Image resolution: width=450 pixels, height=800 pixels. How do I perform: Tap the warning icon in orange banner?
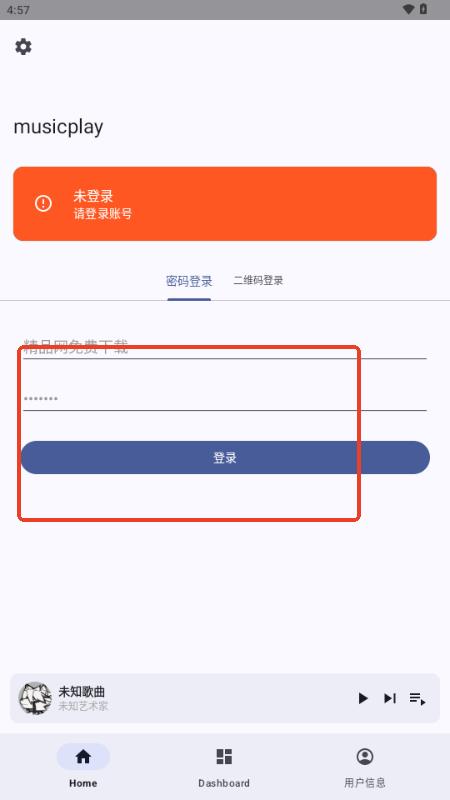(43, 204)
